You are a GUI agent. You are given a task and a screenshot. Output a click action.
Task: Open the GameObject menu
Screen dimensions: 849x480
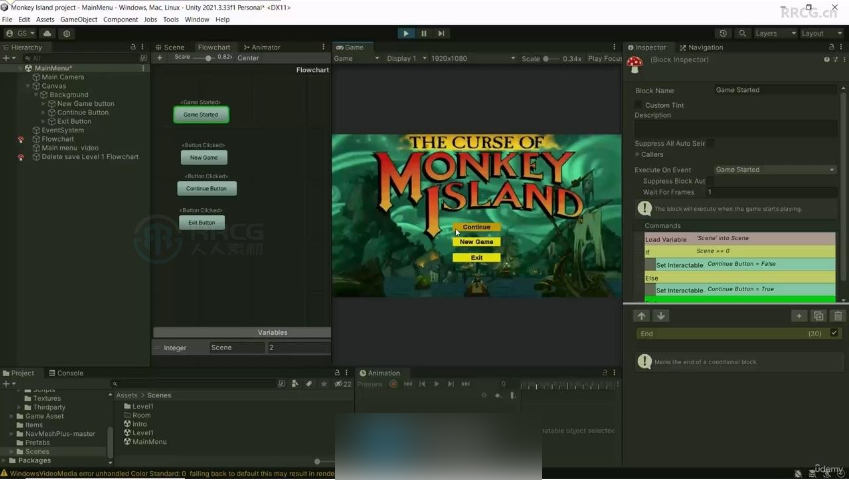[79, 19]
